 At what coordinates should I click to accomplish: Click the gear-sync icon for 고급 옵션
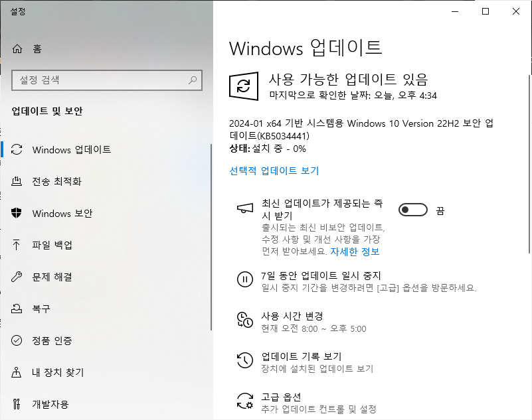[244, 400]
